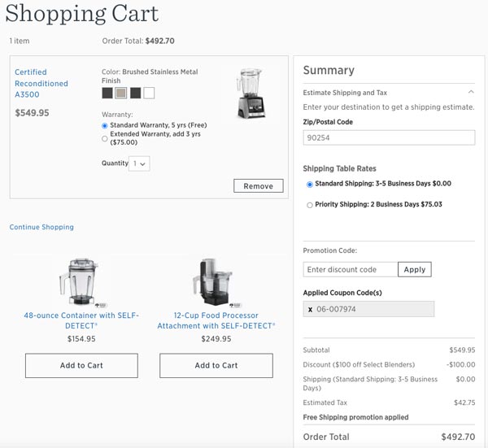This screenshot has width=488, height=448.
Task: Click the 12-Cup Food Processor product image
Action: coord(216,281)
